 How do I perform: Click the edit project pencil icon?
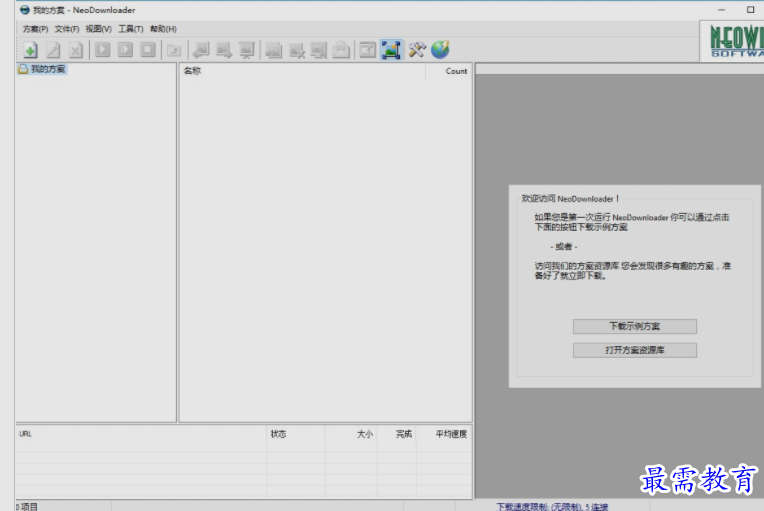click(53, 49)
